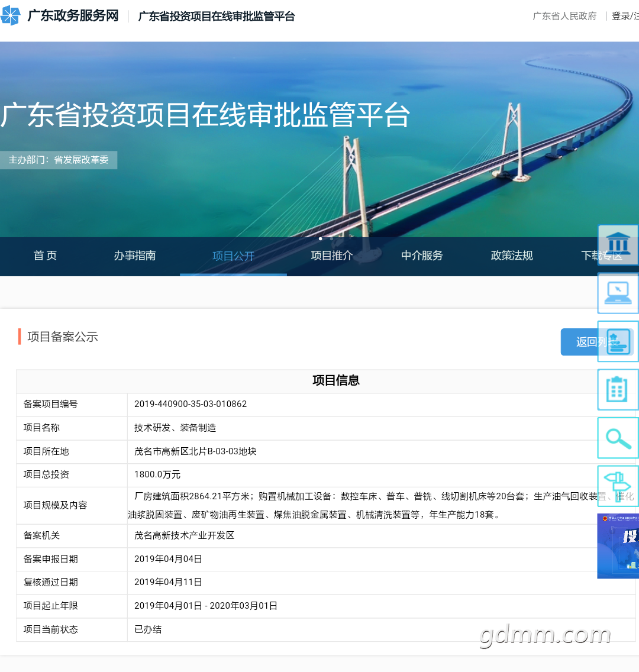Click the Guangdong government service logo icon

coord(10,15)
